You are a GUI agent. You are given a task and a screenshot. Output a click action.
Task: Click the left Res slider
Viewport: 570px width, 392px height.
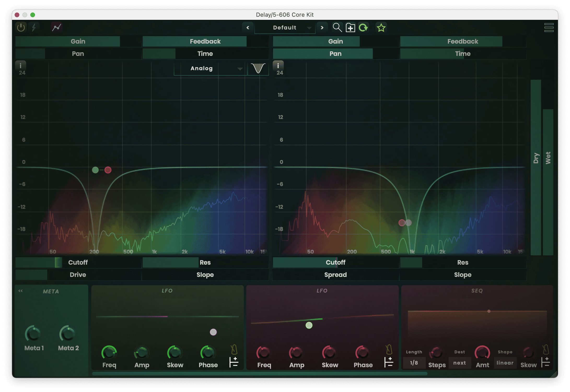click(205, 262)
